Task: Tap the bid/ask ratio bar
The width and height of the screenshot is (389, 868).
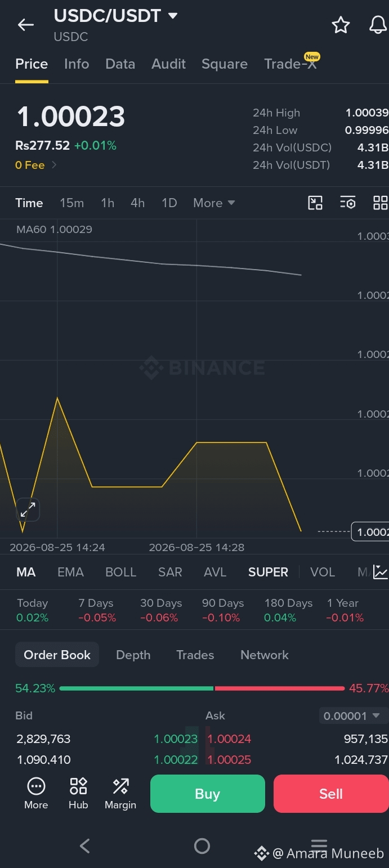Action: click(202, 688)
